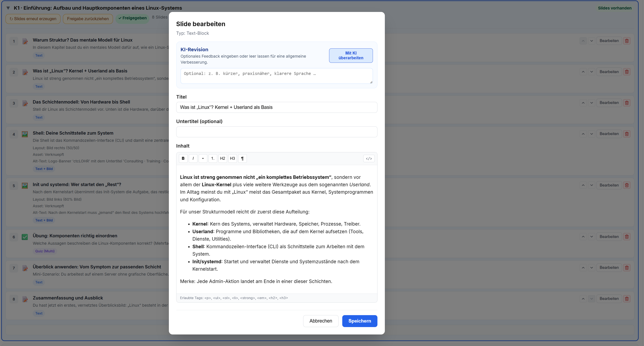This screenshot has width=644, height=346.
Task: Insert a numbered list via the 1. icon
Action: pyautogui.click(x=213, y=158)
